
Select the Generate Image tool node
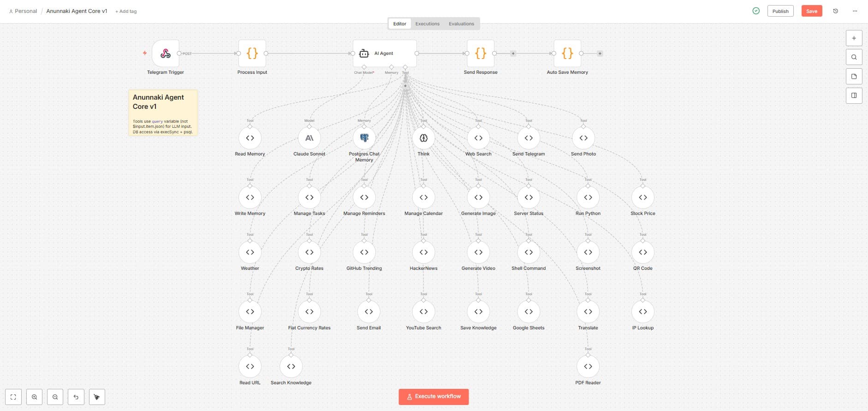478,197
